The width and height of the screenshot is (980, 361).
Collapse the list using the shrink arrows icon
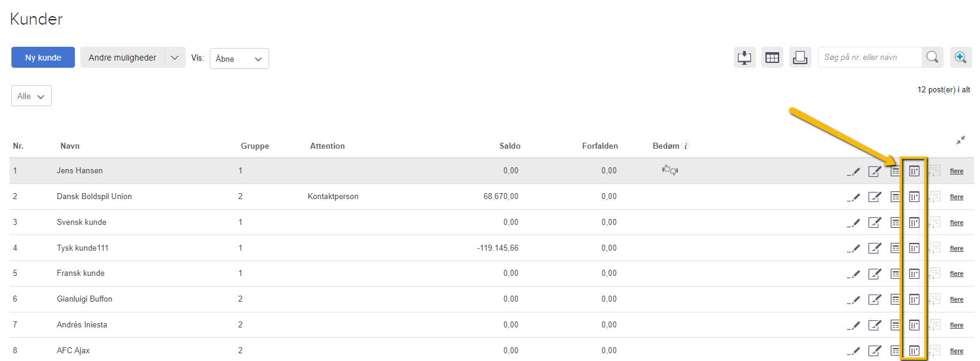tap(961, 140)
